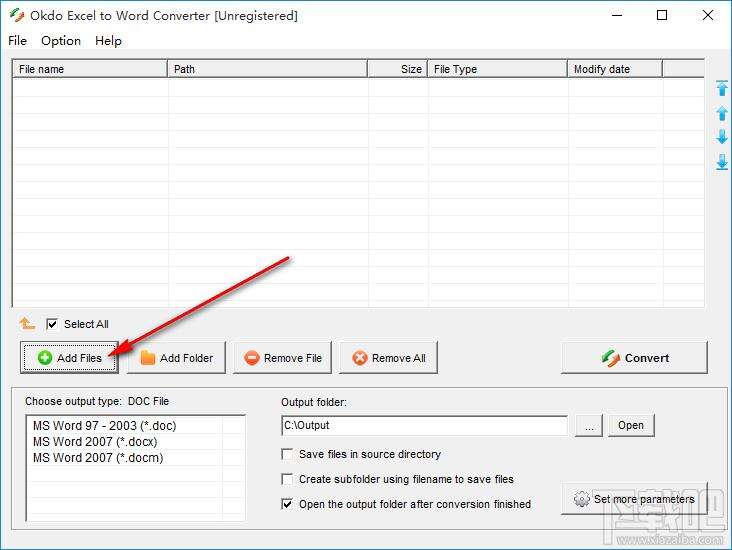Click the Okdo app icon in title bar
The image size is (732, 550).
point(17,15)
